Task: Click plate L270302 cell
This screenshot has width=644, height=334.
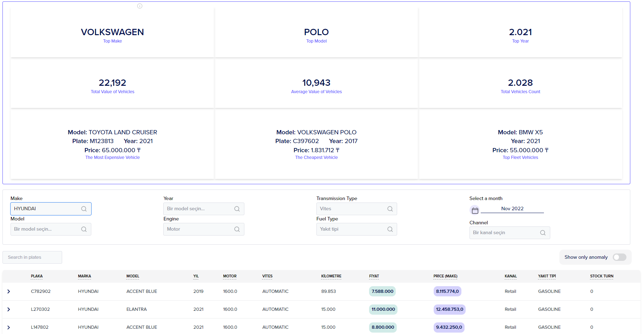Action: pos(40,309)
